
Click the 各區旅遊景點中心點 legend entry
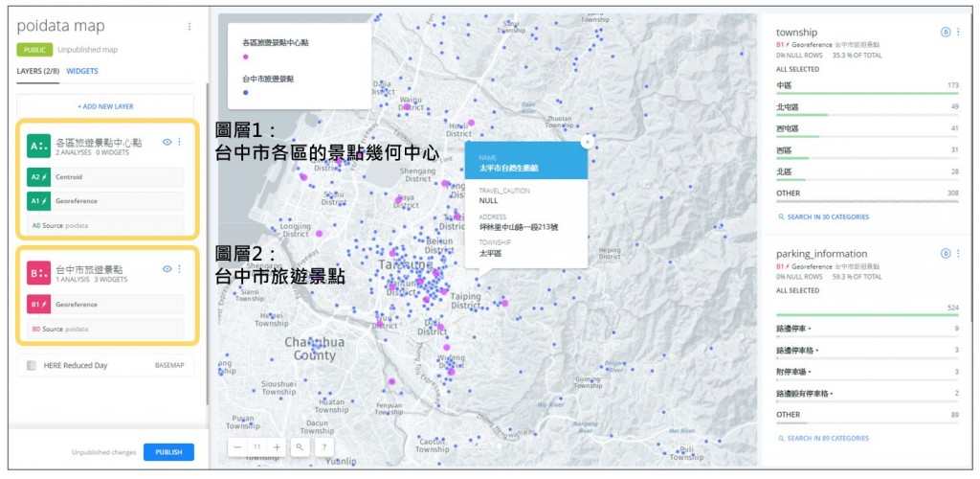[275, 43]
